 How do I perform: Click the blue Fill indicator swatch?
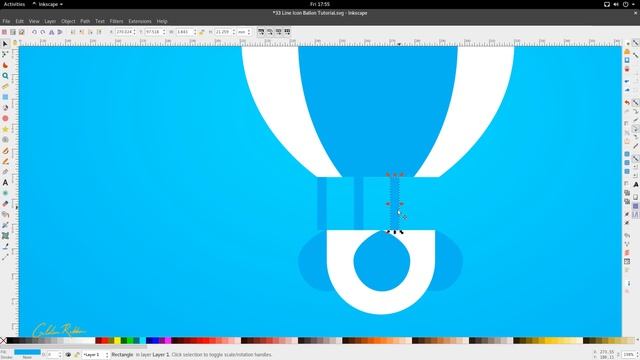point(27,352)
